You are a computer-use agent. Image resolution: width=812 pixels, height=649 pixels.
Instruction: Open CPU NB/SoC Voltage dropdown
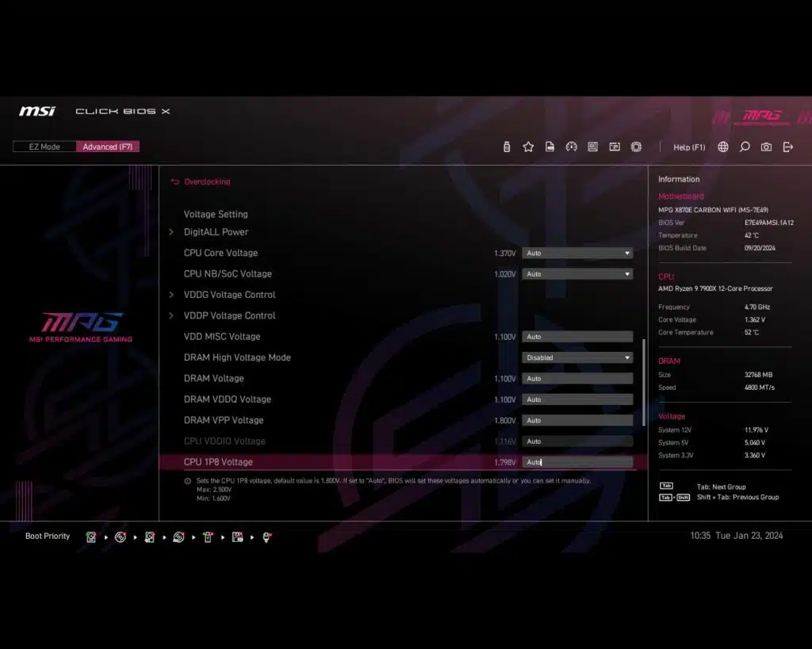[x=577, y=273]
